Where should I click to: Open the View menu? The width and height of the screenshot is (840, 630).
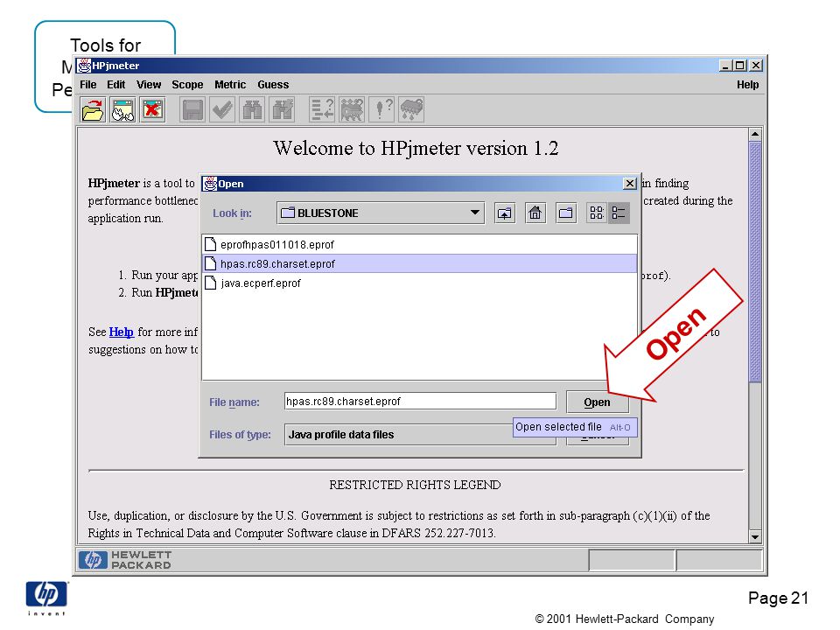tap(149, 85)
